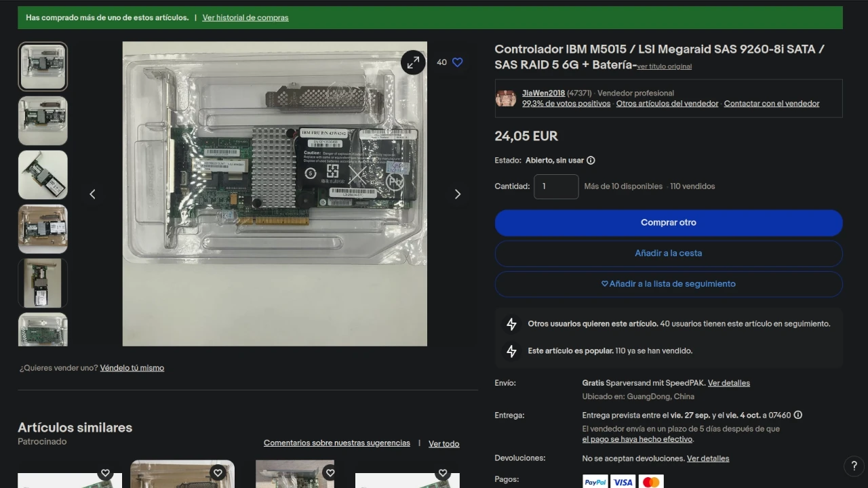
Task: Open third similar item thumbnail
Action: point(295,474)
